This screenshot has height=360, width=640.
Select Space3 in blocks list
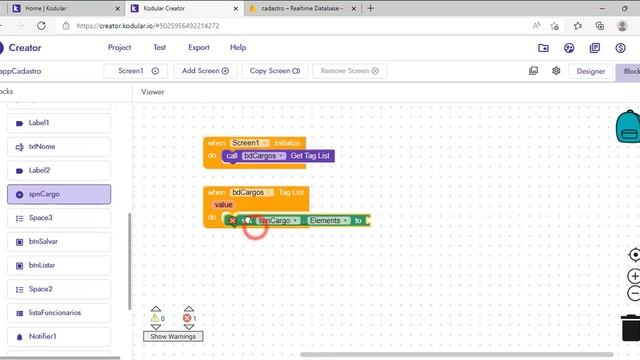pos(59,218)
